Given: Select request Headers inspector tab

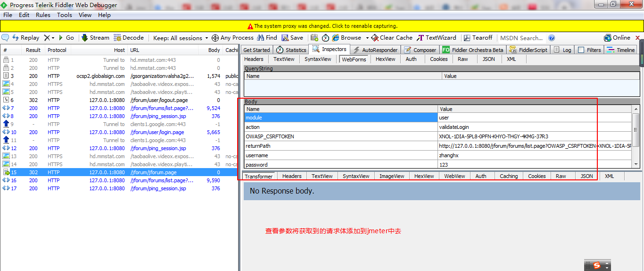Looking at the screenshot, I should click(x=254, y=59).
